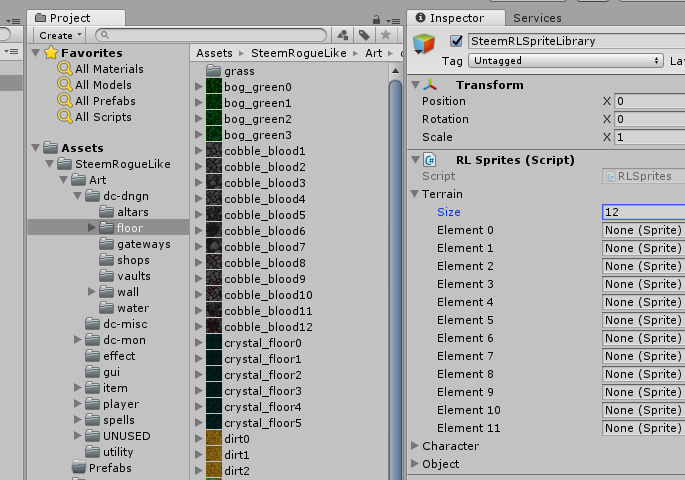Collapse the dc-dngn folder
Image resolution: width=685 pixels, height=480 pixels.
(x=78, y=196)
